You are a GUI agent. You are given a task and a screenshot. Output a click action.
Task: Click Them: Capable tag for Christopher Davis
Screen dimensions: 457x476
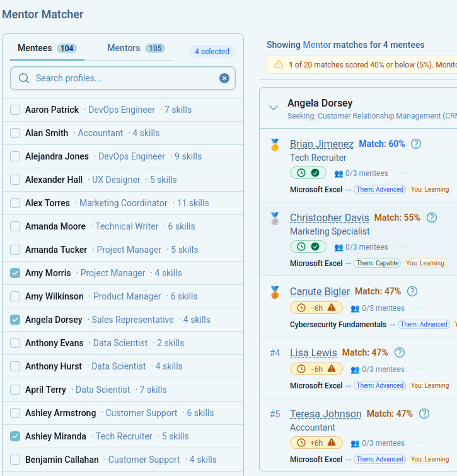coord(377,263)
